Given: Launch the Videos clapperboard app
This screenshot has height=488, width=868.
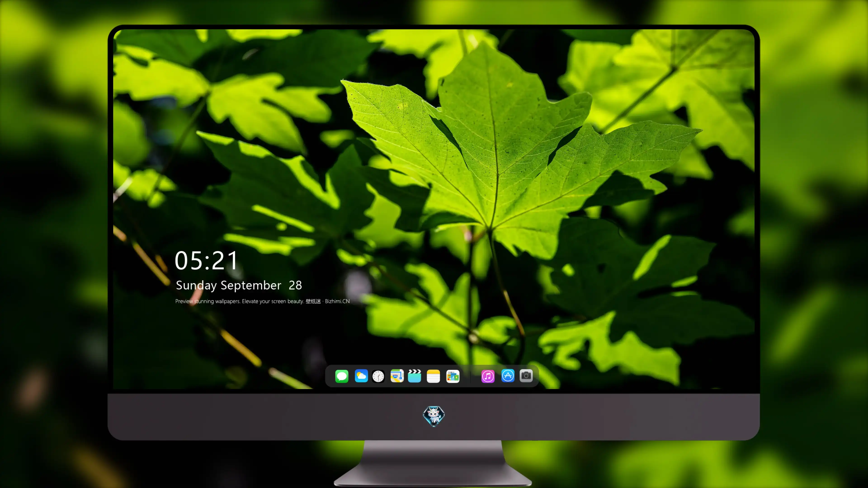Looking at the screenshot, I should pos(415,376).
